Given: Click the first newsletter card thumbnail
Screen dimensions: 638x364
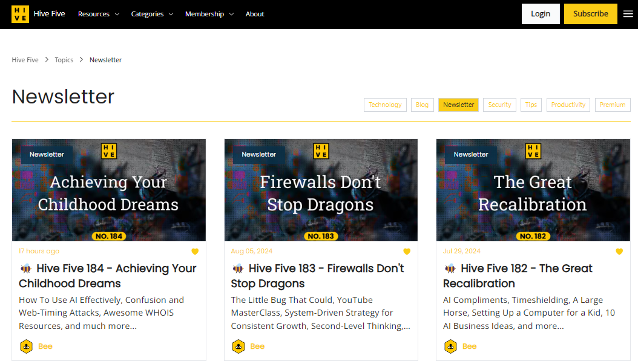Looking at the screenshot, I should (108, 190).
